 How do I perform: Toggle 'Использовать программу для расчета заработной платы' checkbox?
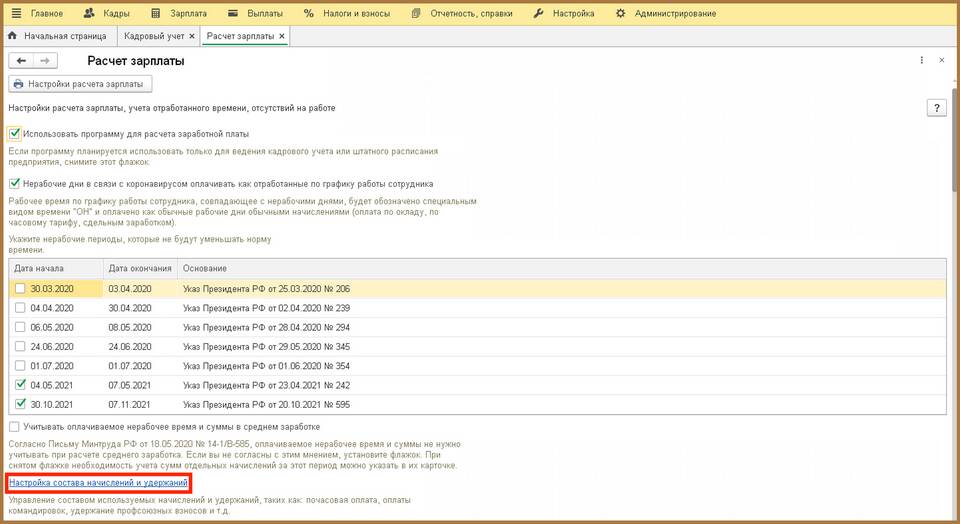[x=14, y=133]
